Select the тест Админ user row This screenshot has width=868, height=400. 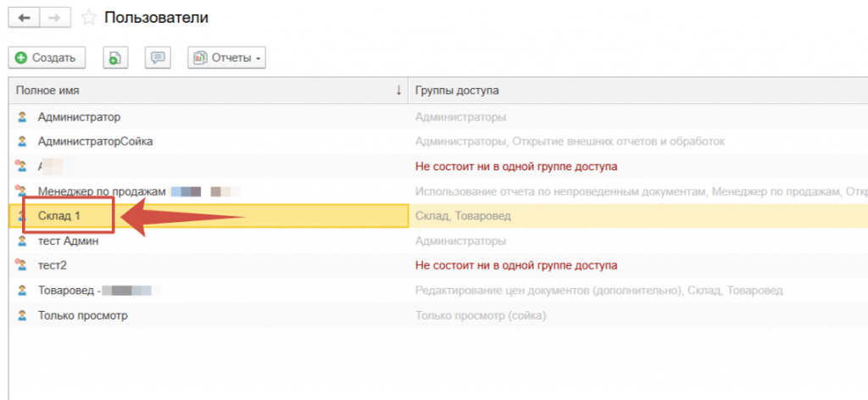tap(68, 241)
